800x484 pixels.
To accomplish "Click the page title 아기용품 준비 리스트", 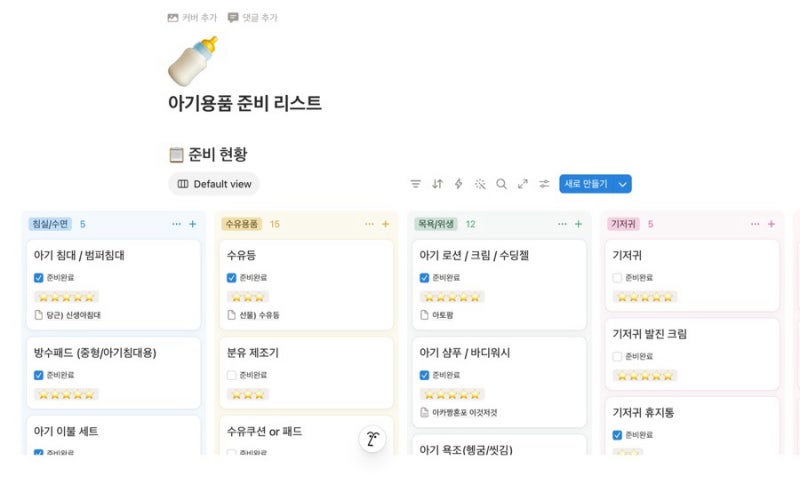I will (x=245, y=103).
